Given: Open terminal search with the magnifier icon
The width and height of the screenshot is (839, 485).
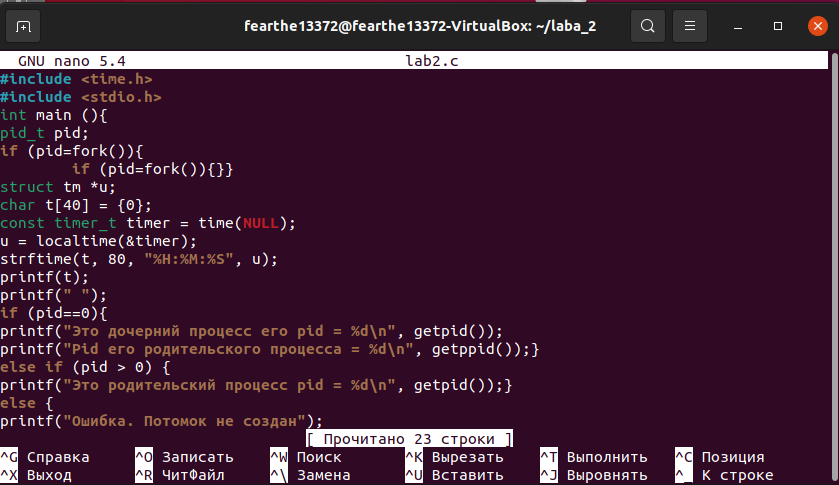Looking at the screenshot, I should pos(647,26).
